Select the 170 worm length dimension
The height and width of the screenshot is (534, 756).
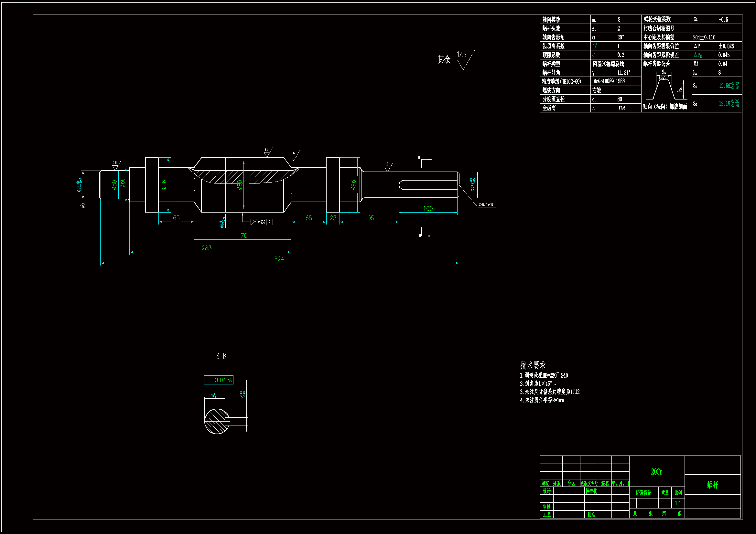click(x=242, y=236)
